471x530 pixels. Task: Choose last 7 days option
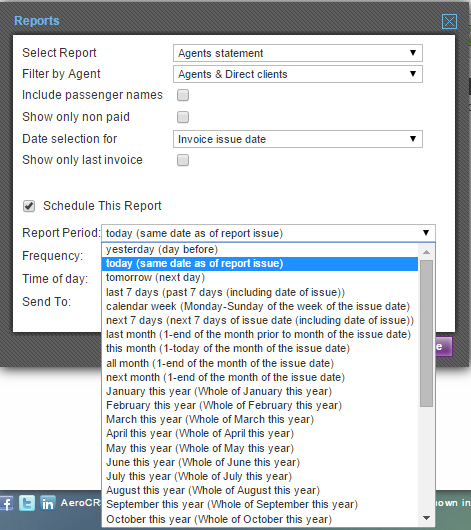[260, 292]
